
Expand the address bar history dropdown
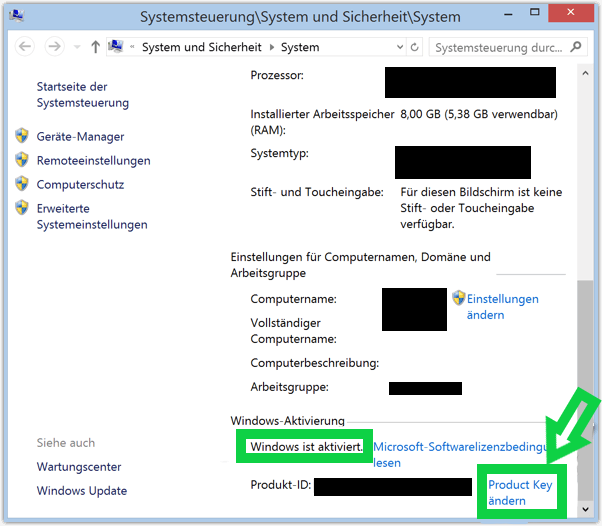[400, 47]
